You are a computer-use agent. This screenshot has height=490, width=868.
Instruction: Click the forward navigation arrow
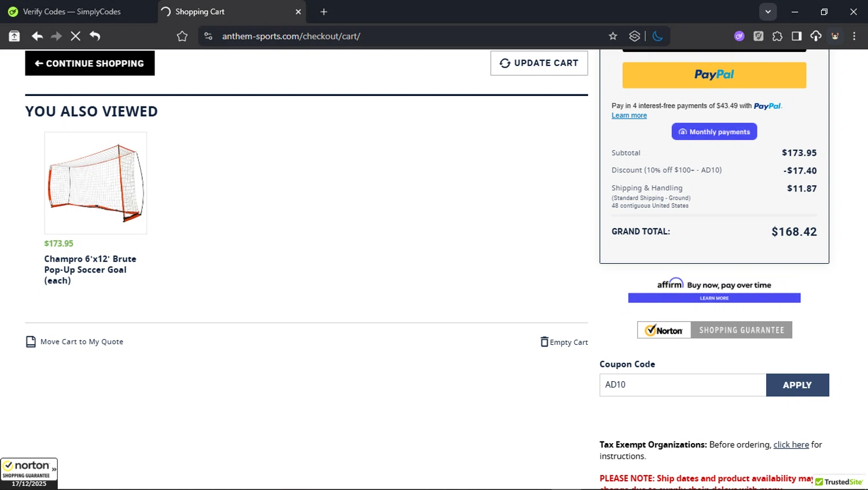57,36
